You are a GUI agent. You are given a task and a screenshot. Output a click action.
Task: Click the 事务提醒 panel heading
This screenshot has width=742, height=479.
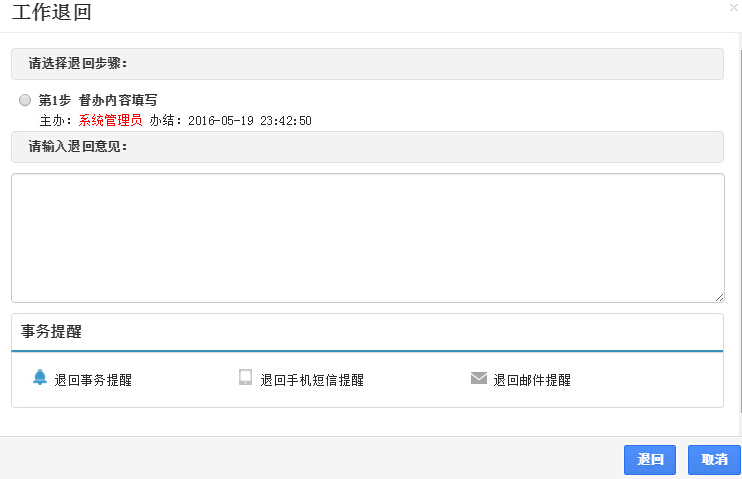pos(50,332)
